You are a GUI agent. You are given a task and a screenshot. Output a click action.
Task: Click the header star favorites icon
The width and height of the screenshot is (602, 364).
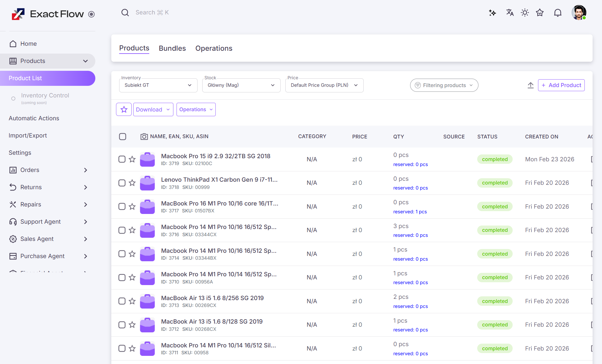point(540,13)
